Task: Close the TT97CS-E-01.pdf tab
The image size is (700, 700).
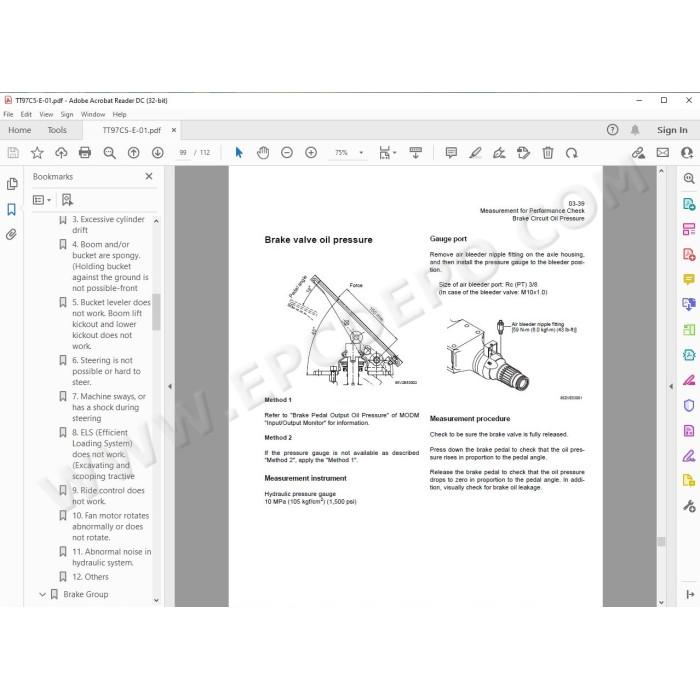Action: (174, 130)
